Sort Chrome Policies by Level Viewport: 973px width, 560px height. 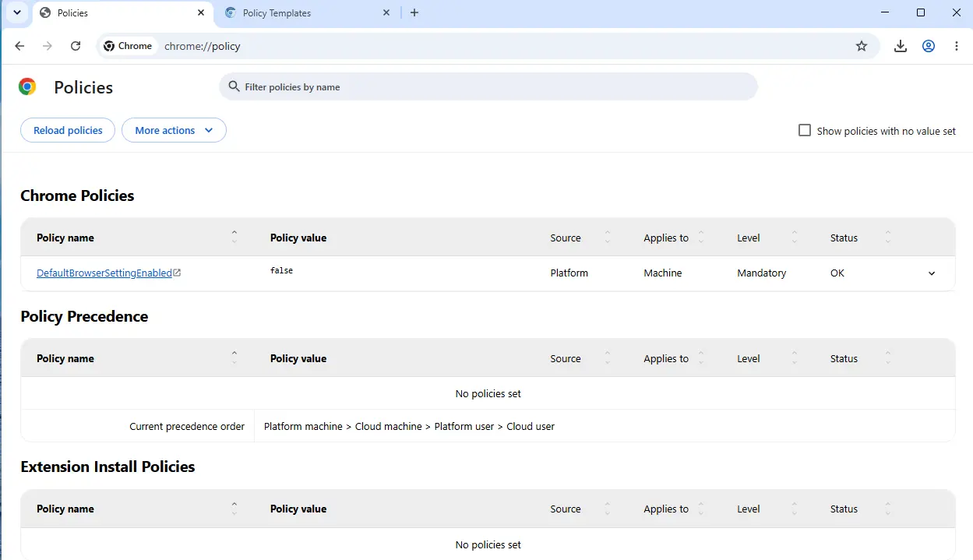795,238
